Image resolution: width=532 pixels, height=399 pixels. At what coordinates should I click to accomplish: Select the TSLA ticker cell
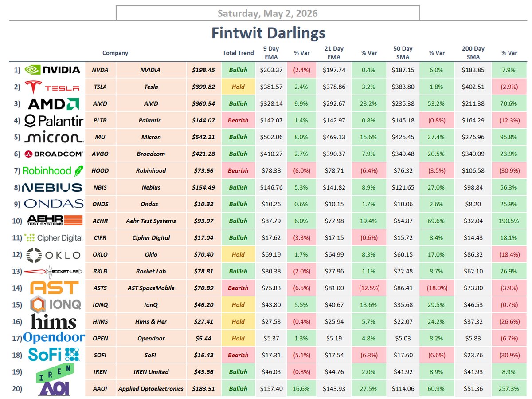pos(100,87)
